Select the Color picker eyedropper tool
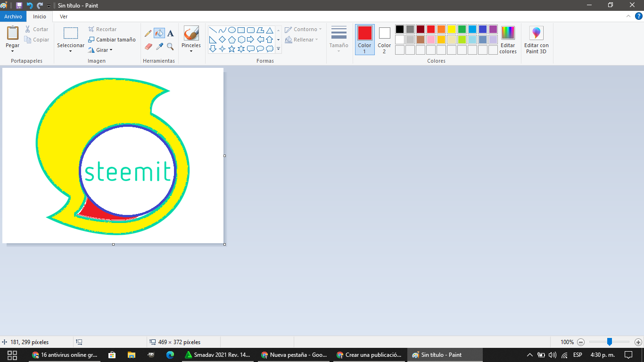 tap(159, 47)
